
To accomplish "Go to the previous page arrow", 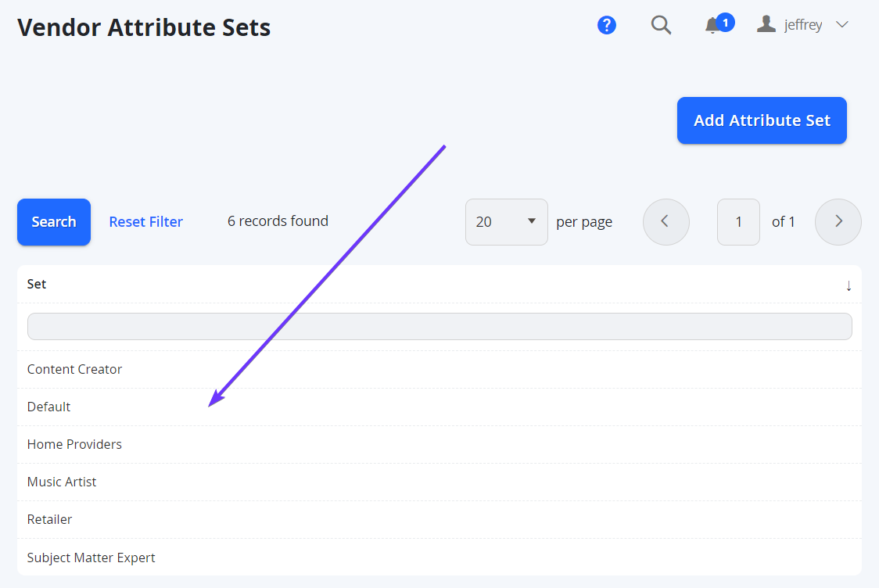I will [666, 222].
